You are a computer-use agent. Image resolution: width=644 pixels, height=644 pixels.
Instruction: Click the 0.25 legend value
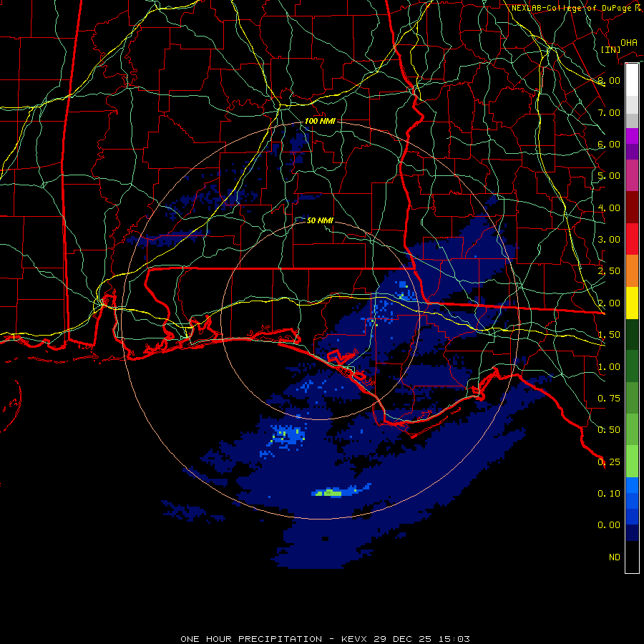pyautogui.click(x=609, y=462)
